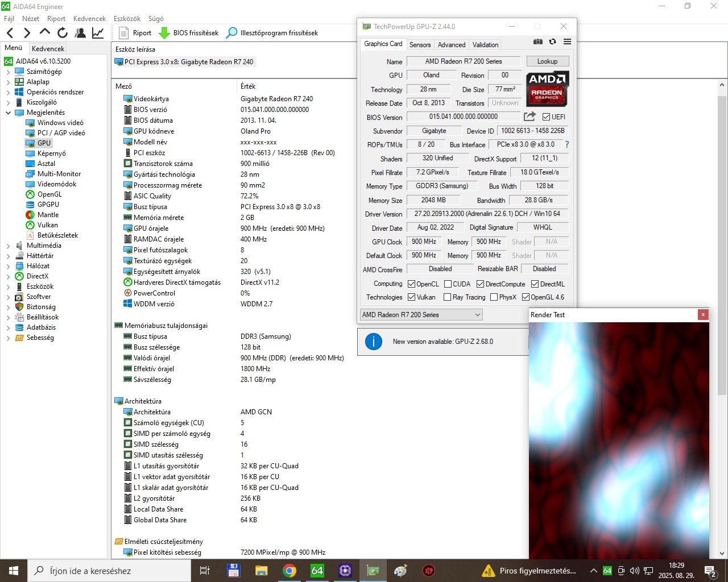Close the Render Test window
This screenshot has width=728, height=582.
703,314
